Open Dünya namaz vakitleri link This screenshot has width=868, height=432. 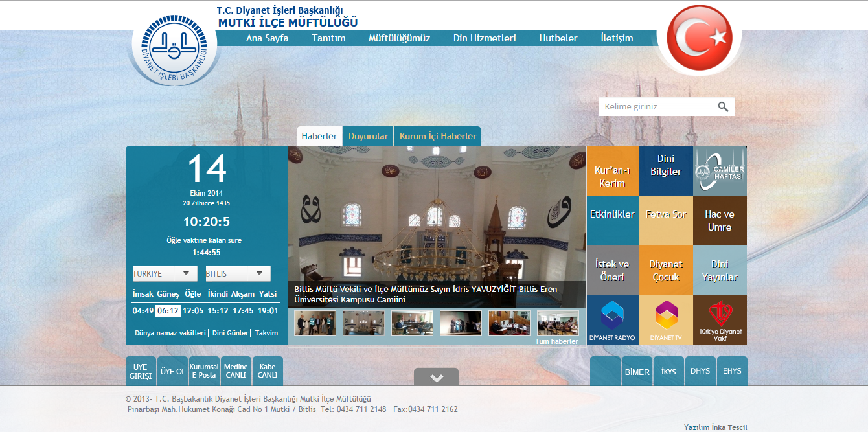point(170,333)
